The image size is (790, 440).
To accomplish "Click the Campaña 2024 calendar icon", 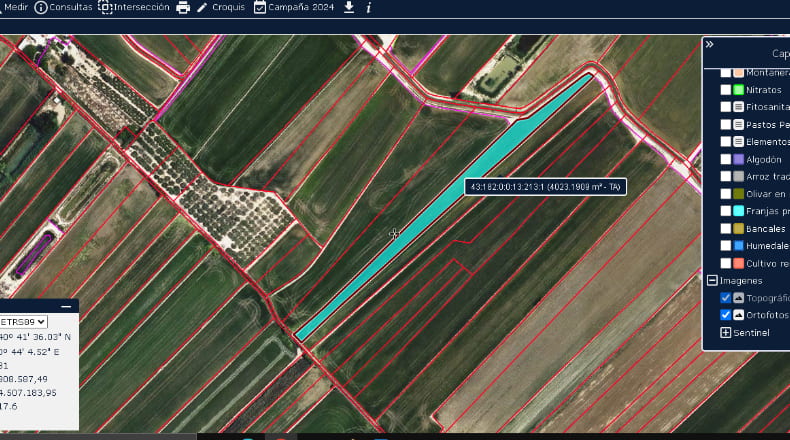I will pyautogui.click(x=259, y=8).
